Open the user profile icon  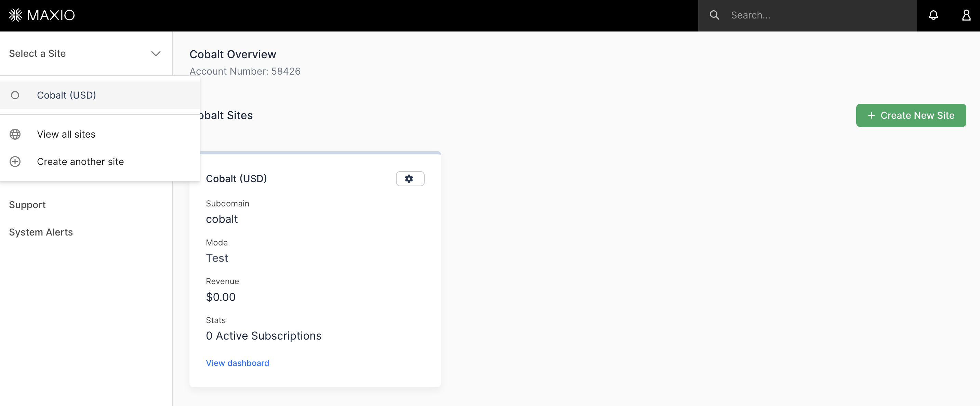pyautogui.click(x=966, y=15)
